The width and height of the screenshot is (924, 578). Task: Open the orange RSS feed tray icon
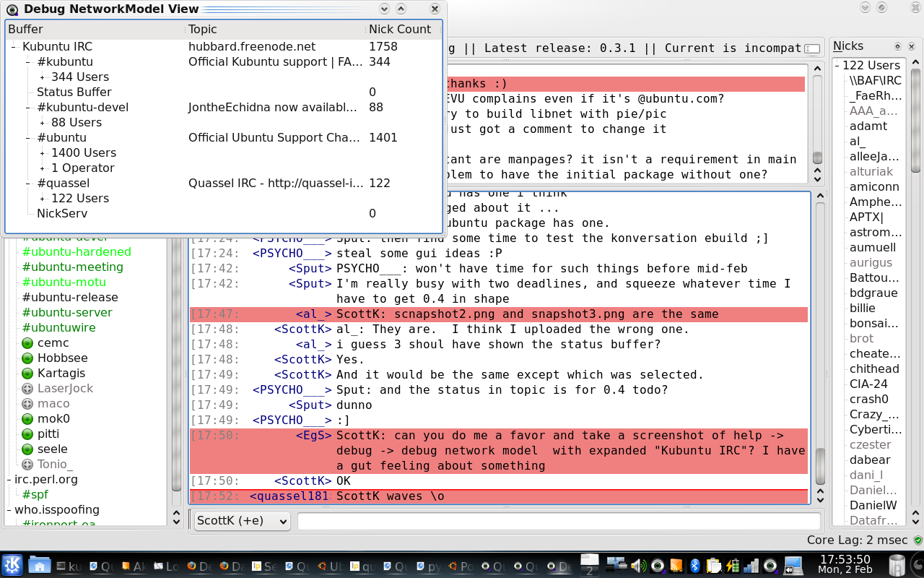click(676, 566)
